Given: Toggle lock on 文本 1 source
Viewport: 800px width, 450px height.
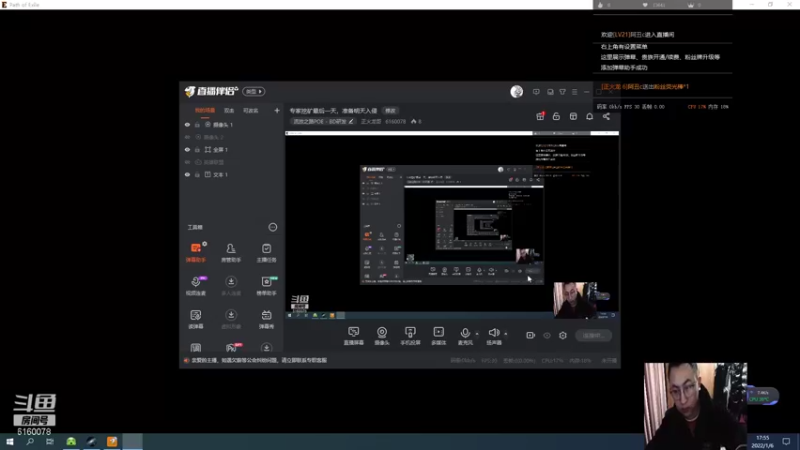Looking at the screenshot, I should point(197,174).
